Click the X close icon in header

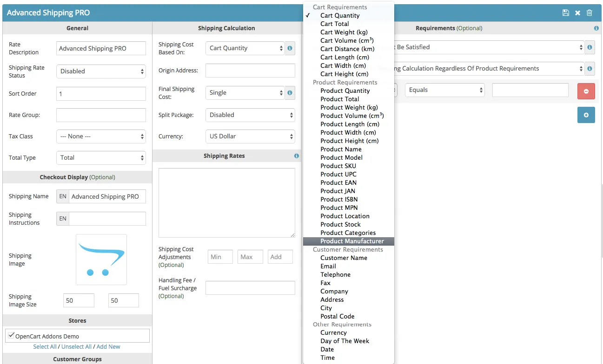click(x=577, y=13)
